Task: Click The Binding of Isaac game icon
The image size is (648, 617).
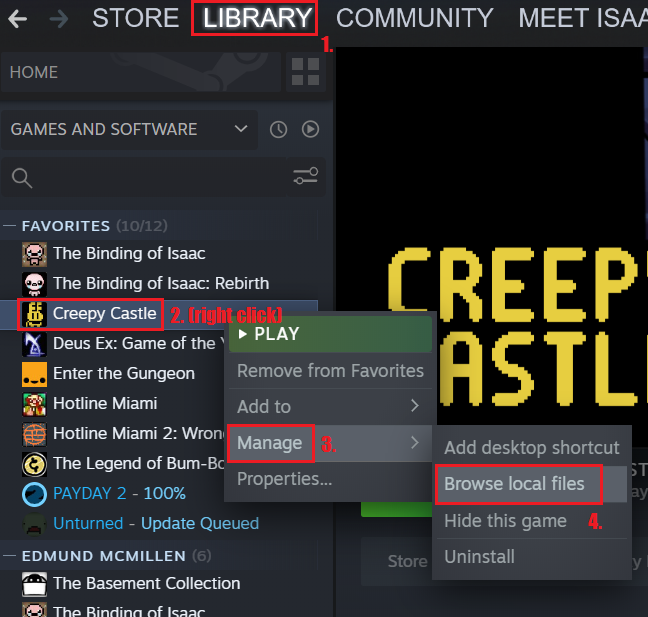Action: coord(34,254)
